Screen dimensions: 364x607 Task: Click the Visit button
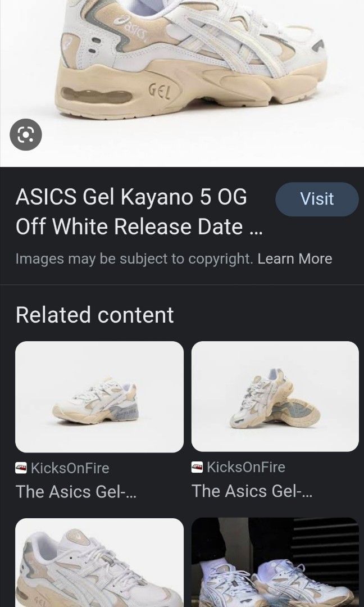[316, 199]
